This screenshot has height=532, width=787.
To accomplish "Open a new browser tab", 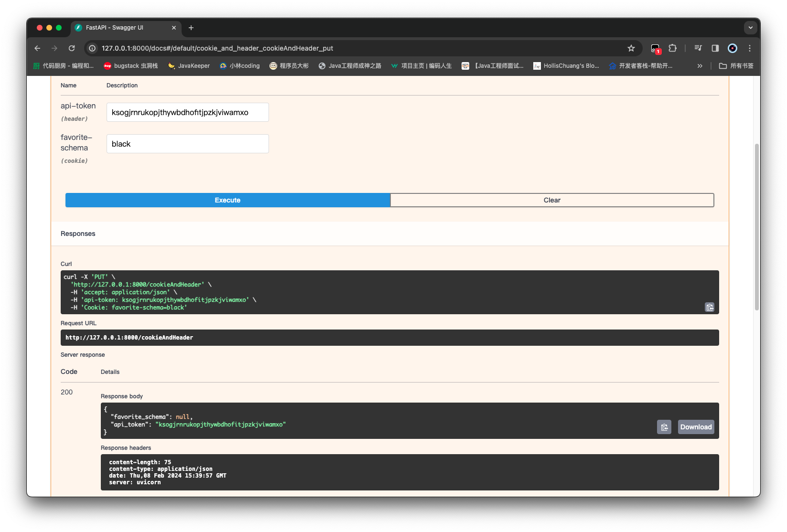I will [x=191, y=28].
